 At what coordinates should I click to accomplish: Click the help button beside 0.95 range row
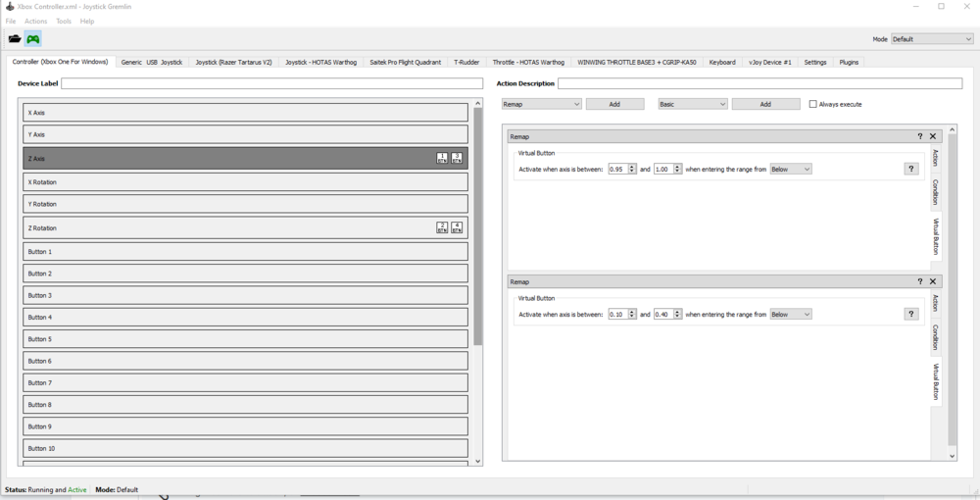point(910,169)
